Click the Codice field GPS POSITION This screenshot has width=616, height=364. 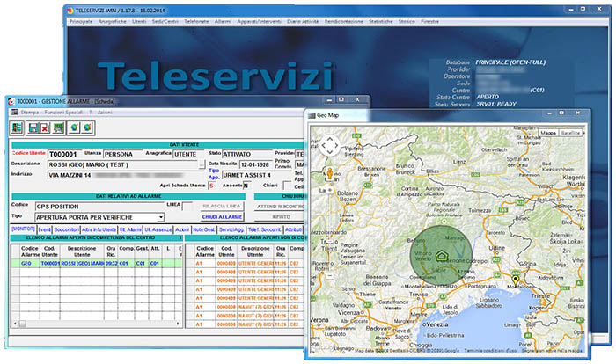point(99,207)
